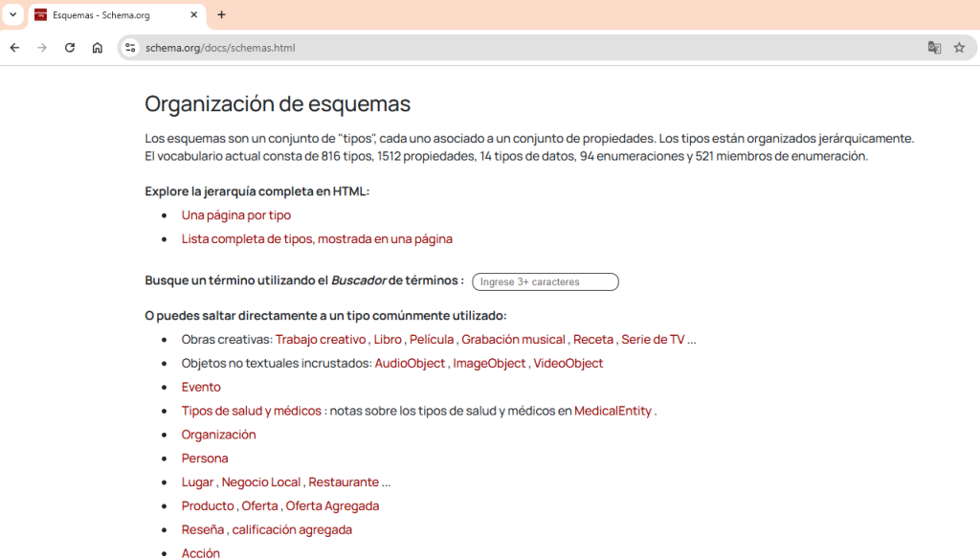Open the Reseña link
The height and width of the screenshot is (560, 980).
203,529
